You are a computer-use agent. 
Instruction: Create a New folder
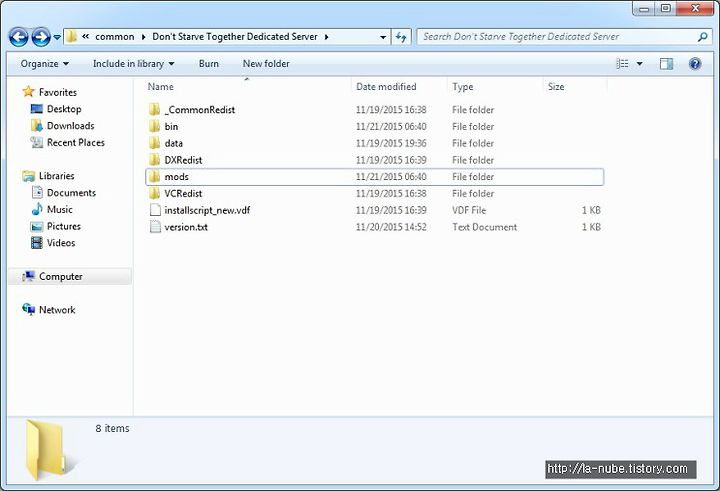266,63
